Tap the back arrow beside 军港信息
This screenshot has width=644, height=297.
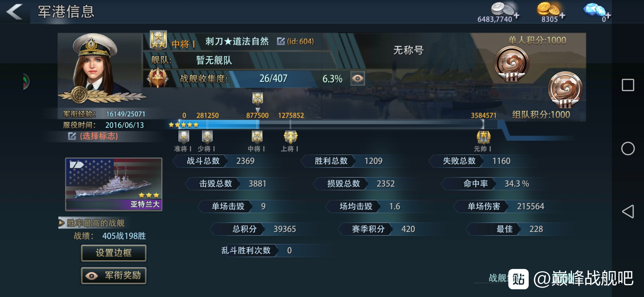pyautogui.click(x=15, y=12)
